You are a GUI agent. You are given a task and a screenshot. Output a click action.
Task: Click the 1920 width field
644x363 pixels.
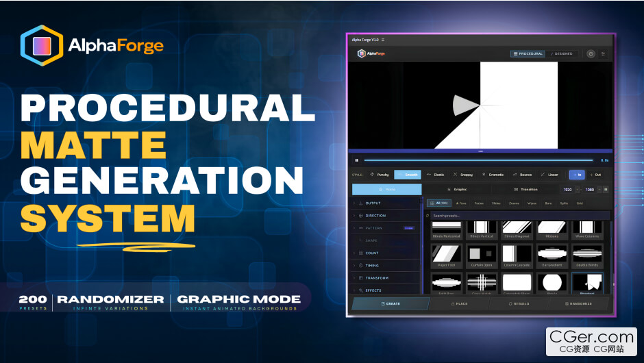coord(567,189)
